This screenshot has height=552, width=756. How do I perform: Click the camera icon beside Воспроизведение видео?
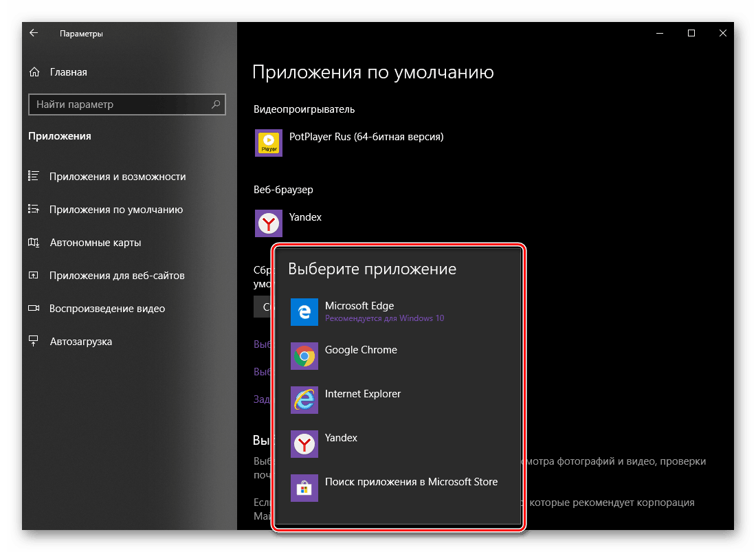point(34,308)
